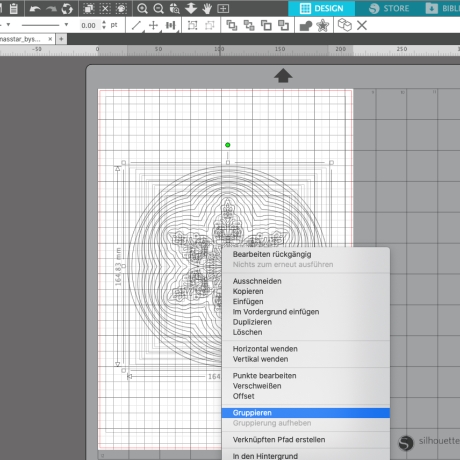Click the Select by Color icon
Screen dimensions: 460x460
[121, 9]
